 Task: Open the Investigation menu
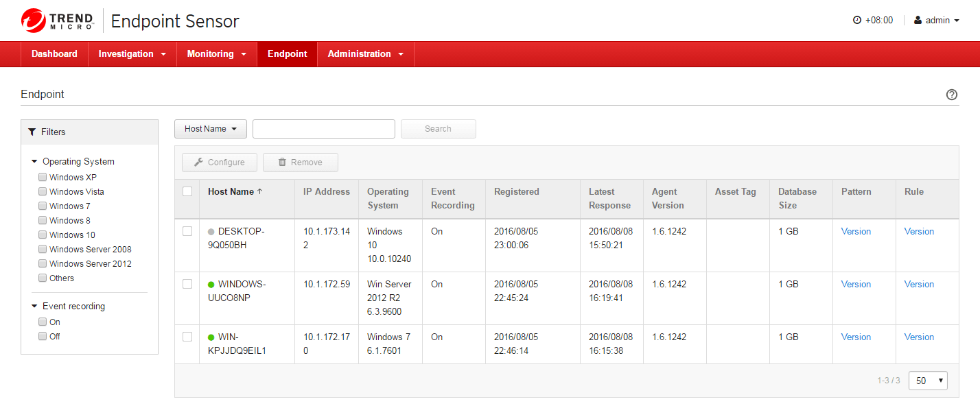pos(132,54)
